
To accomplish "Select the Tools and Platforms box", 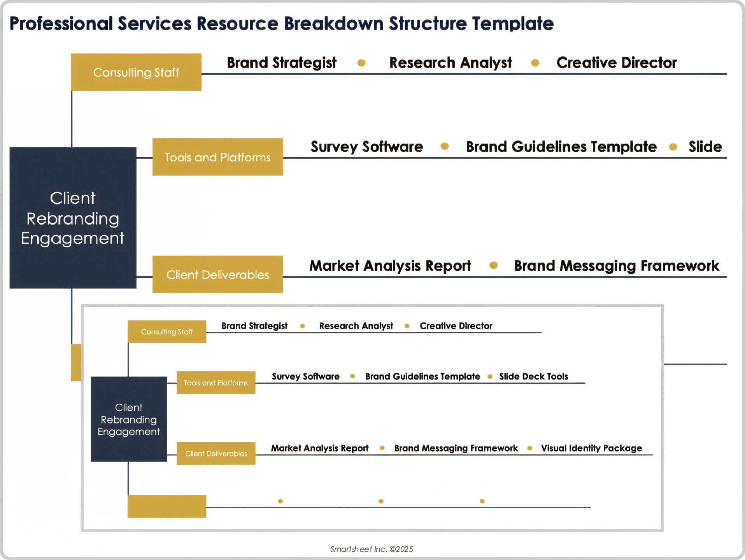I will (217, 157).
